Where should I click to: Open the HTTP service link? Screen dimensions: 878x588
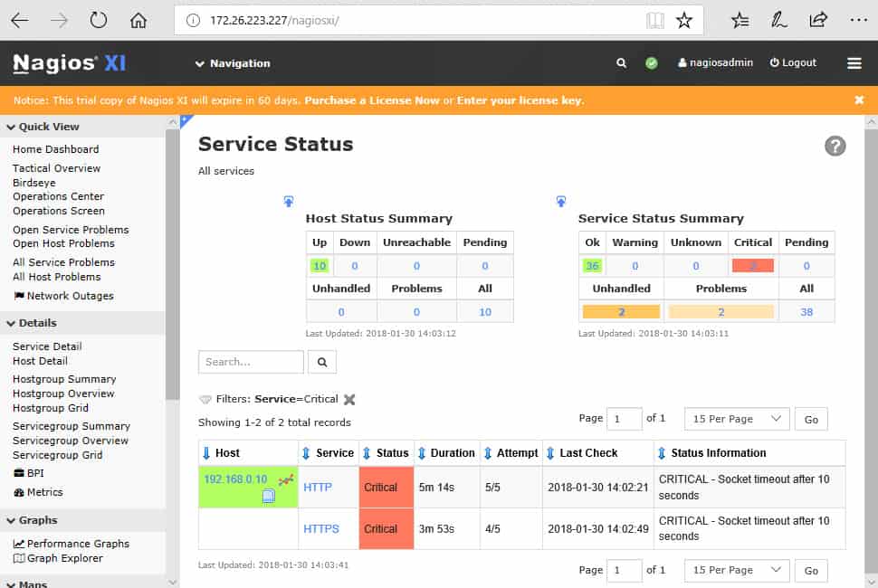(318, 488)
